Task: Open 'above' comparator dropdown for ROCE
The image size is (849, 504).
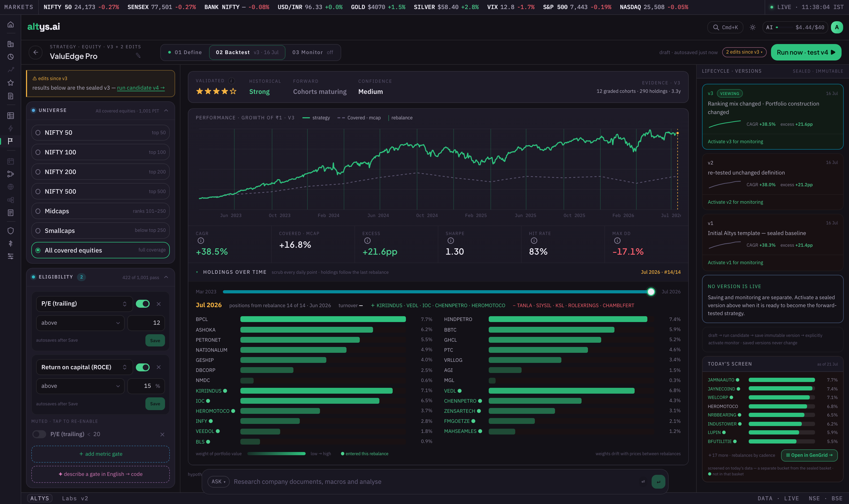Action: click(x=80, y=386)
